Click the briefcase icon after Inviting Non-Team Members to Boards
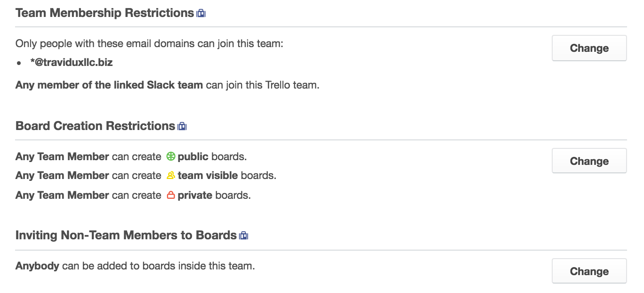 point(243,236)
